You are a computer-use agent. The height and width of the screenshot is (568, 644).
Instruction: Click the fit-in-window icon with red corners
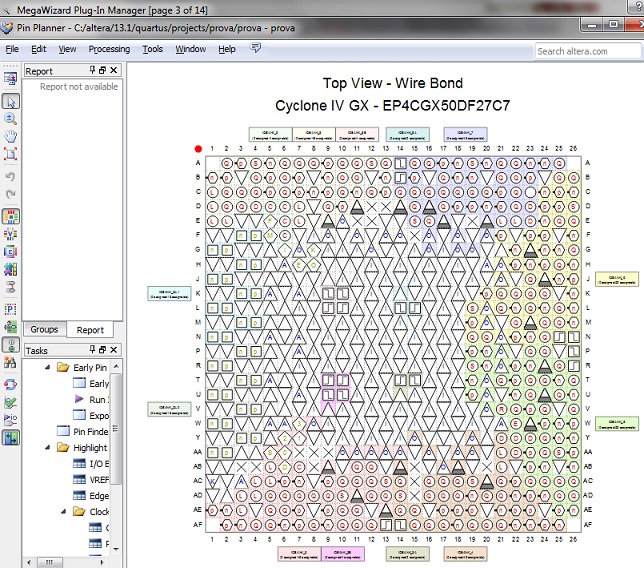(11, 154)
